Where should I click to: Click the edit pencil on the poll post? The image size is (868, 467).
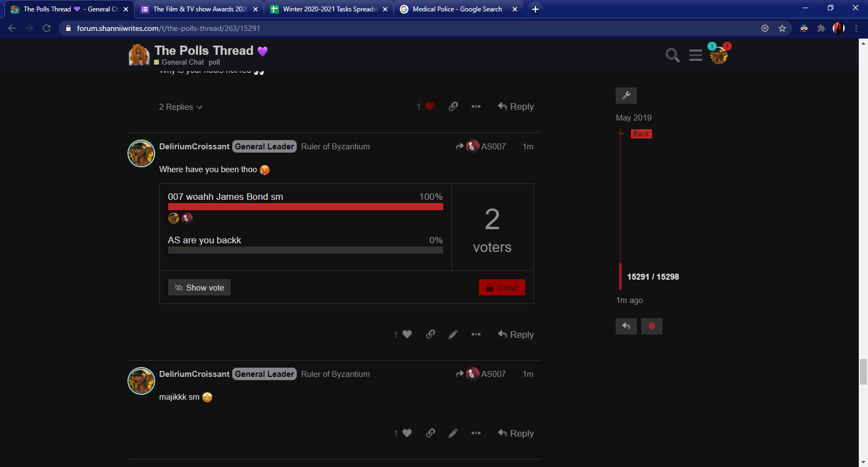point(453,335)
